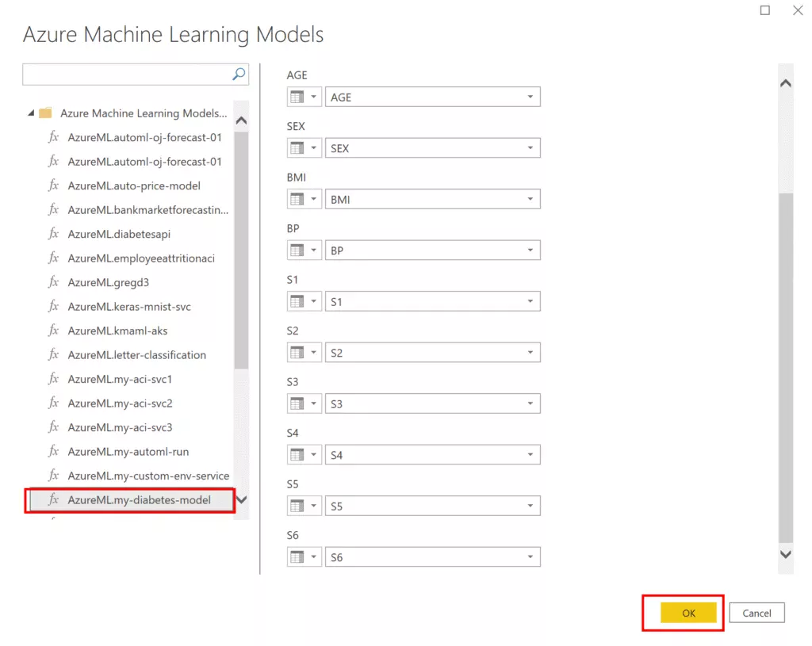Image resolution: width=812 pixels, height=646 pixels.
Task: Select the first AzureML.automl-oj-forecast-01 entry
Action: point(144,137)
